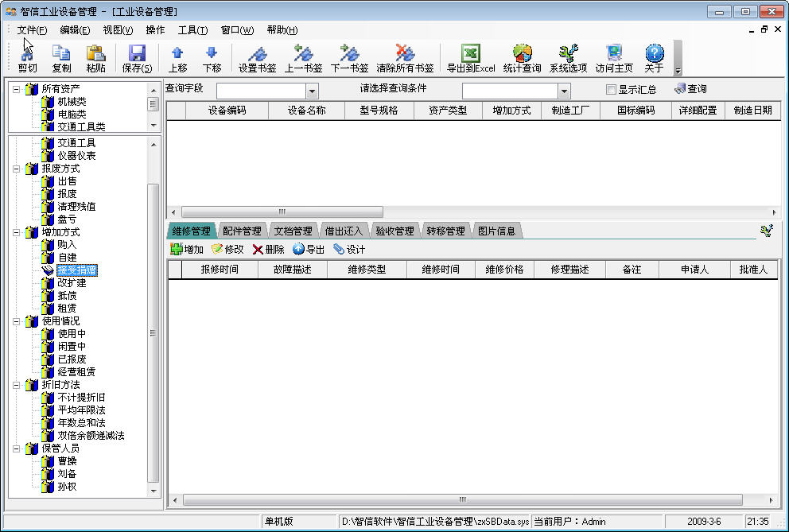Click the 复制 (copy) toolbar icon
The height and width of the screenshot is (532, 789).
pyautogui.click(x=61, y=58)
